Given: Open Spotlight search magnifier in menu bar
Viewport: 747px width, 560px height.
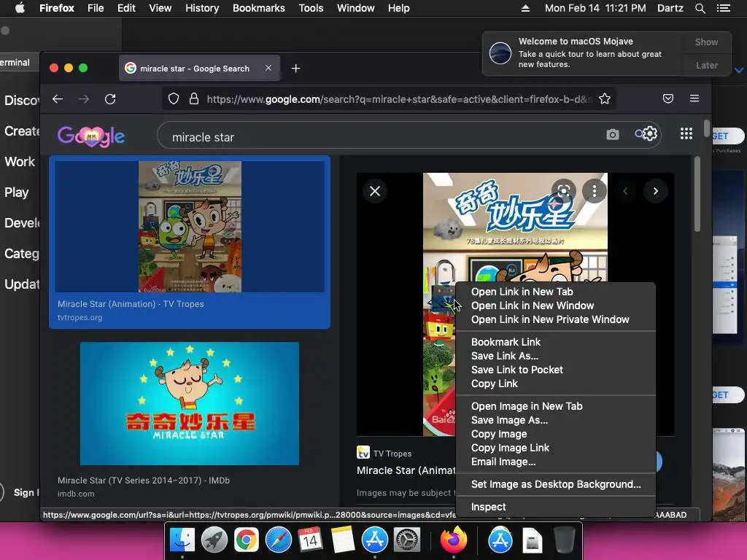Looking at the screenshot, I should (x=700, y=8).
